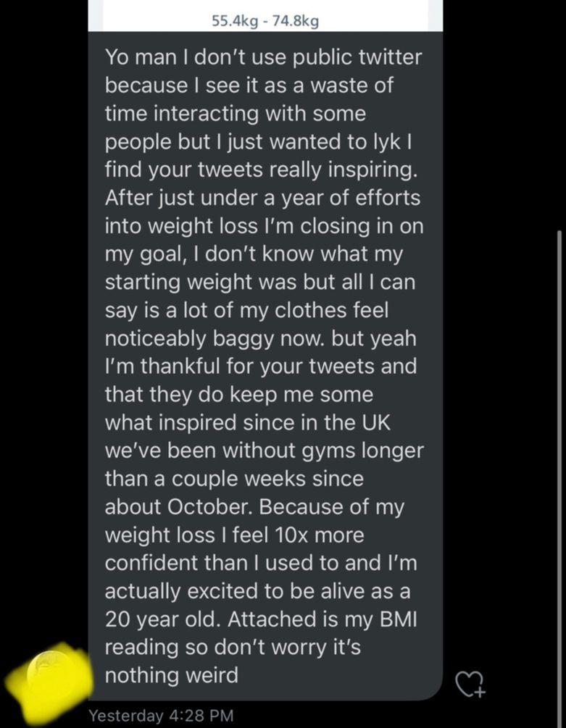This screenshot has width=566, height=728.
Task: Click the "55.4kg - 74.8kg" range label
Action: coord(265,21)
